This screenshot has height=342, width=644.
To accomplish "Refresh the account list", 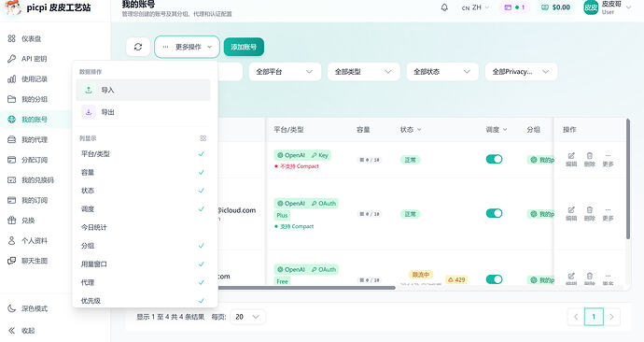I will click(x=138, y=47).
